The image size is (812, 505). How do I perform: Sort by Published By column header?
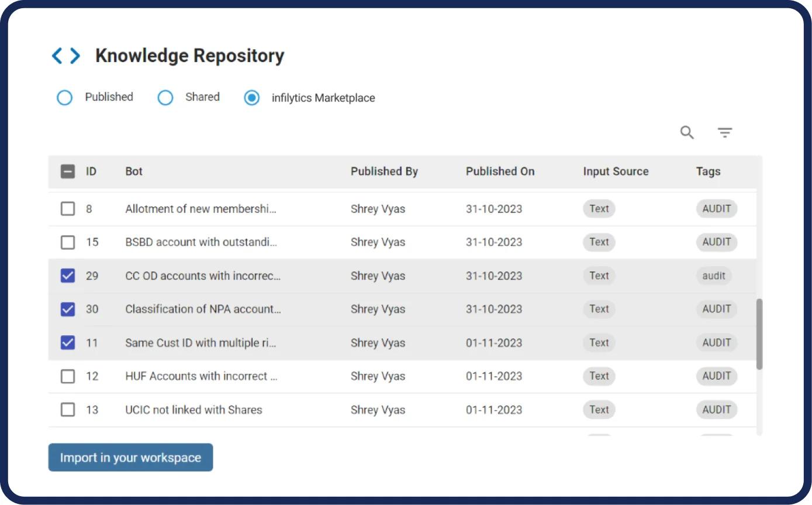pyautogui.click(x=384, y=171)
